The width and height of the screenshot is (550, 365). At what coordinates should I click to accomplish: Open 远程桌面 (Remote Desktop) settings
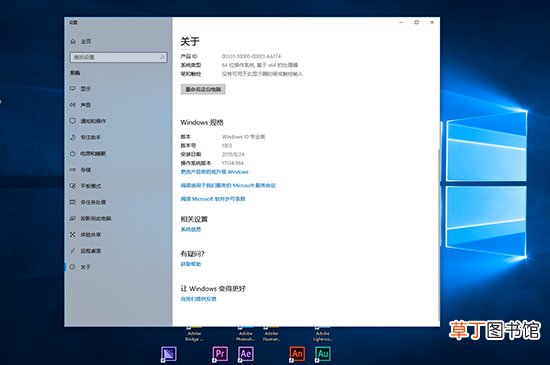coord(85,251)
